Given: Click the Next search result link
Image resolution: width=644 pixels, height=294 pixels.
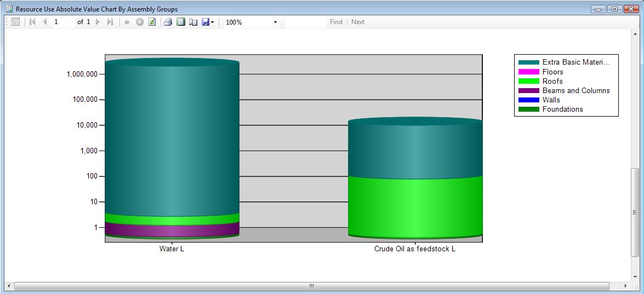Looking at the screenshot, I should 358,22.
